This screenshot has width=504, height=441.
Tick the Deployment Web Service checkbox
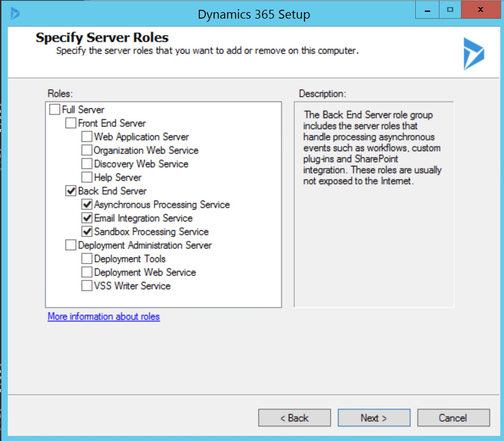click(x=87, y=272)
